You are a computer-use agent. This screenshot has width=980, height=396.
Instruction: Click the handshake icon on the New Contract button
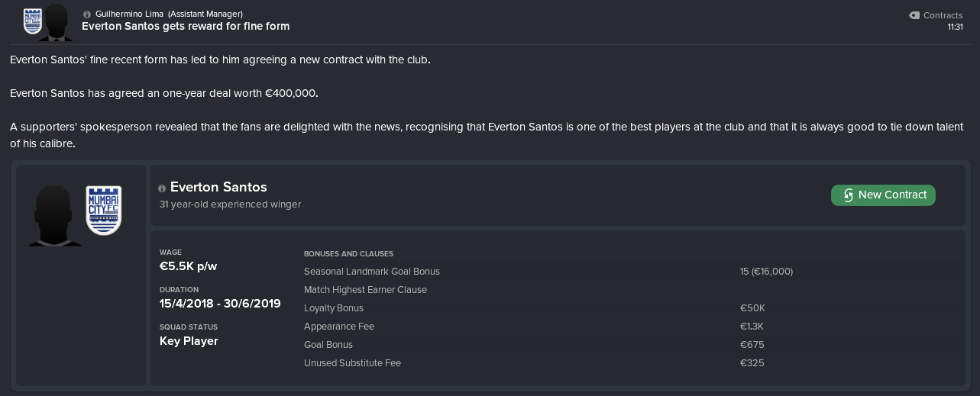click(x=848, y=195)
